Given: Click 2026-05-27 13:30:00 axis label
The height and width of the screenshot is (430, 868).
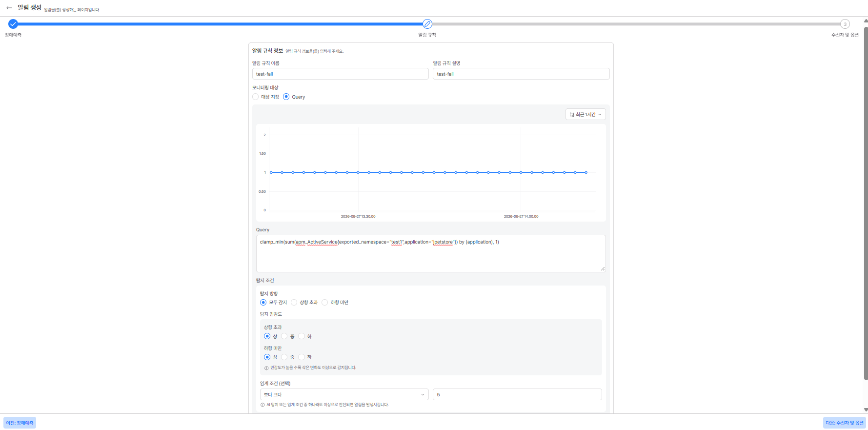Looking at the screenshot, I should tap(358, 216).
